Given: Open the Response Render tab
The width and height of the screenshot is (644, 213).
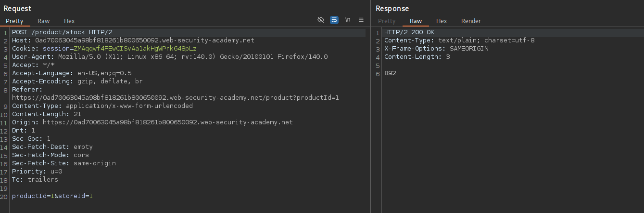Looking at the screenshot, I should [x=471, y=21].
